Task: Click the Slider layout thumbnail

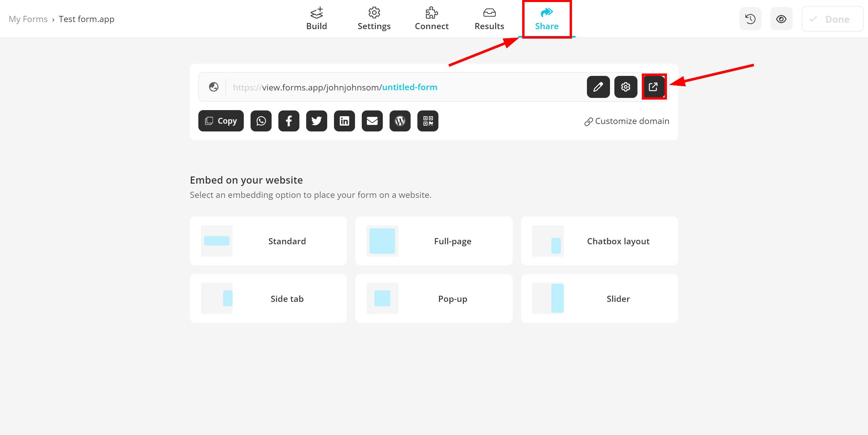Action: pyautogui.click(x=548, y=298)
